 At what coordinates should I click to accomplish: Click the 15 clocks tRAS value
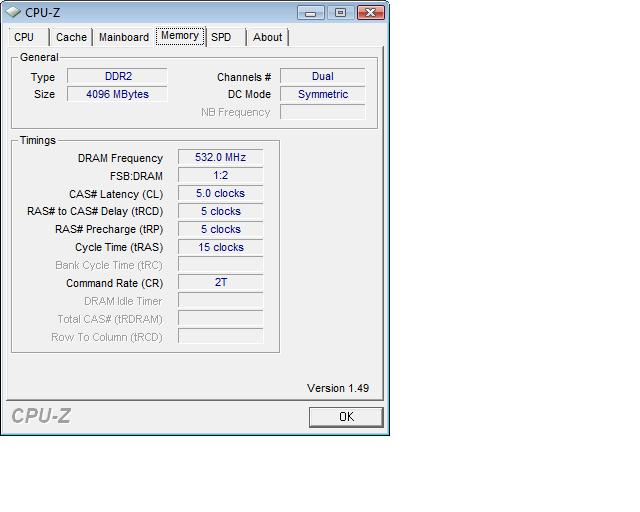pyautogui.click(x=220, y=247)
